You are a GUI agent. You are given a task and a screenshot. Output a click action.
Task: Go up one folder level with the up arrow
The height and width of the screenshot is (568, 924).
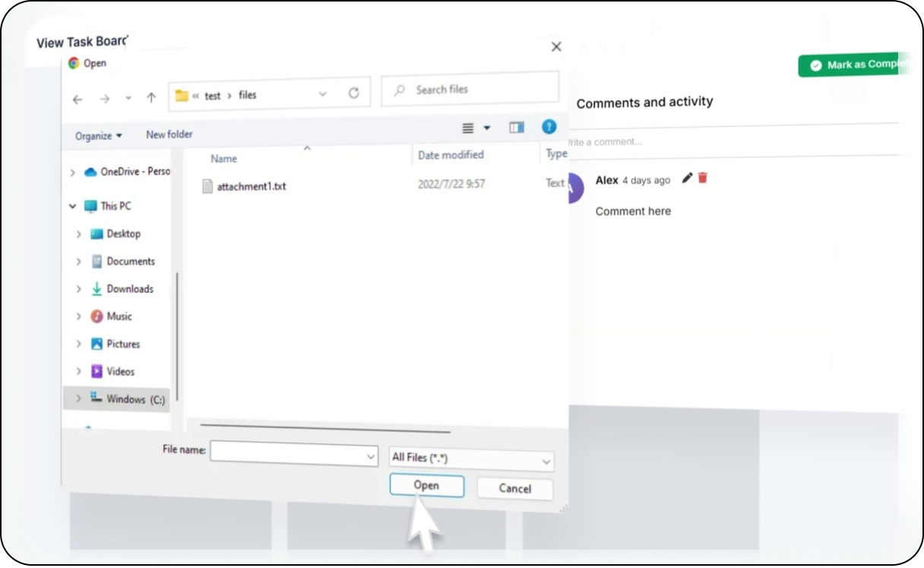click(151, 97)
